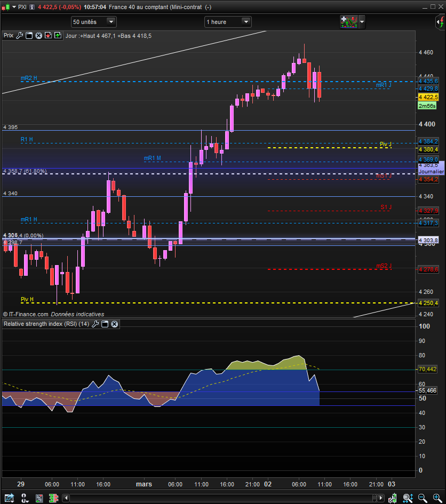Select the Journalier label on price axis
This screenshot has width=446, height=504.
pos(431,172)
